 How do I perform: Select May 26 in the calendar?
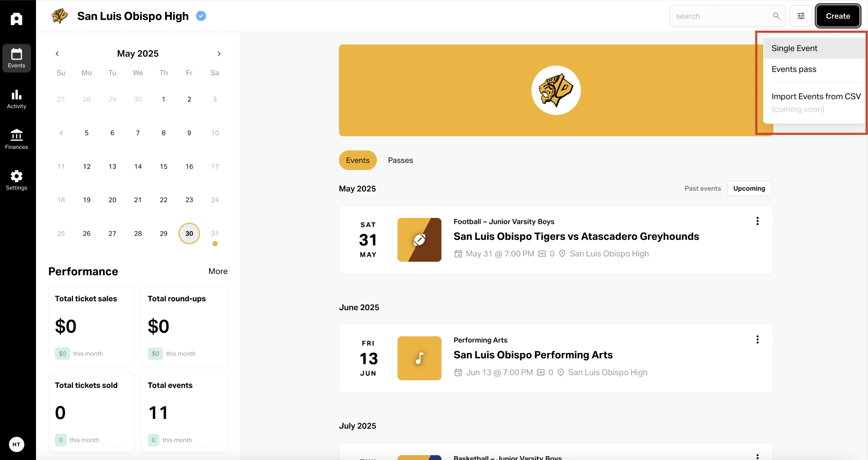pos(87,233)
